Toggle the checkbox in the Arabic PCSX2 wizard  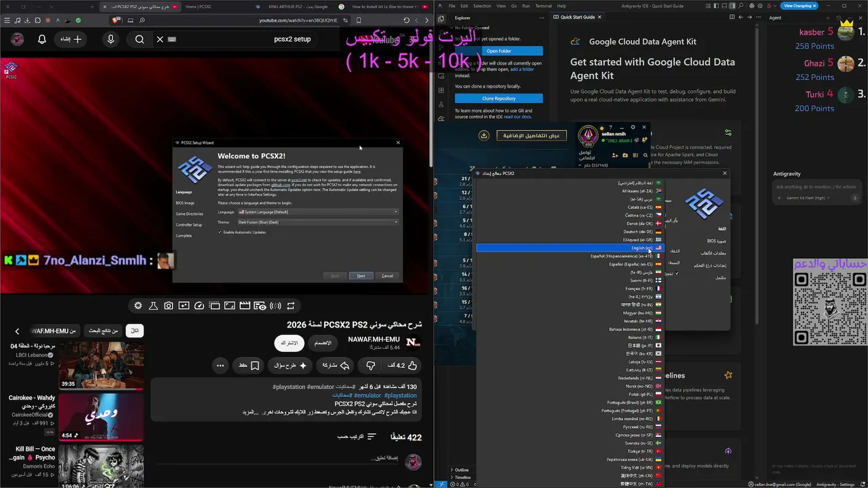point(677,273)
